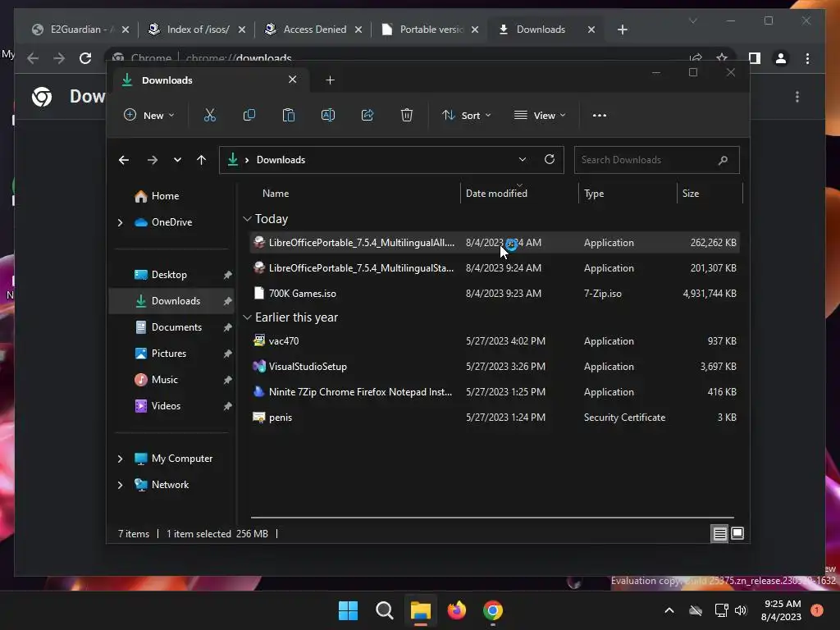Reload the Chrome page
The width and height of the screenshot is (840, 630).
coord(85,58)
